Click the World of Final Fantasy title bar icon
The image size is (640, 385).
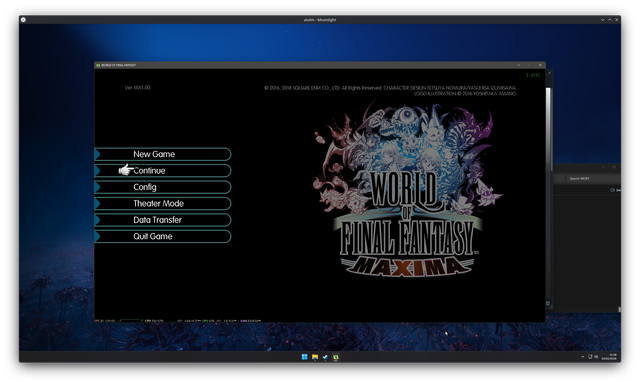click(98, 65)
